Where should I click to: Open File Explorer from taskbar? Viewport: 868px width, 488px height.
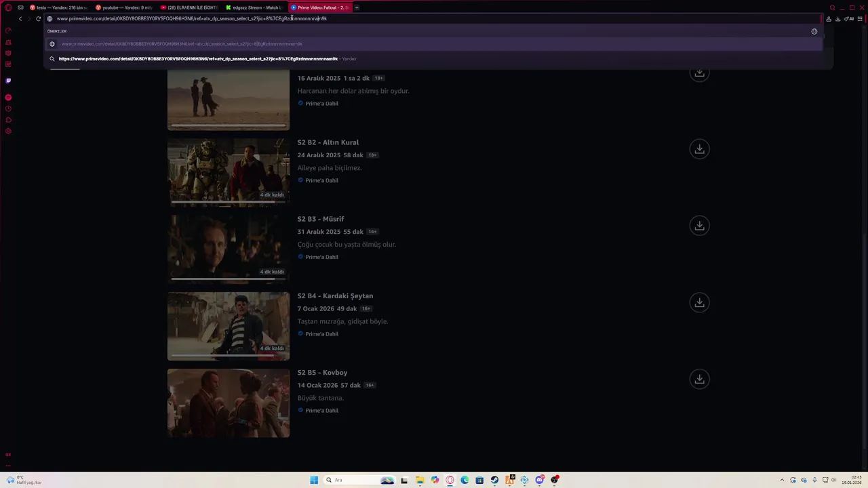pyautogui.click(x=420, y=480)
